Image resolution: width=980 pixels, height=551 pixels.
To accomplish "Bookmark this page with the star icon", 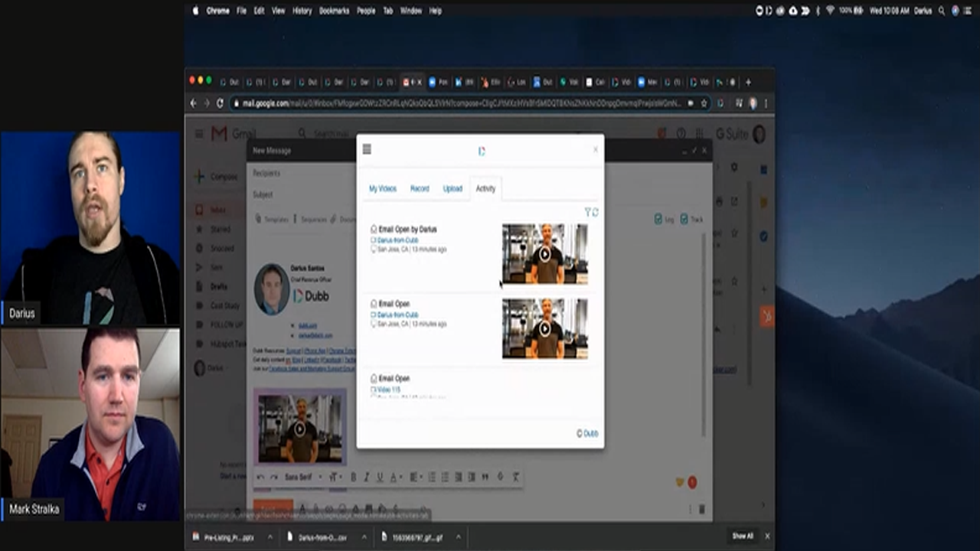I will (704, 103).
